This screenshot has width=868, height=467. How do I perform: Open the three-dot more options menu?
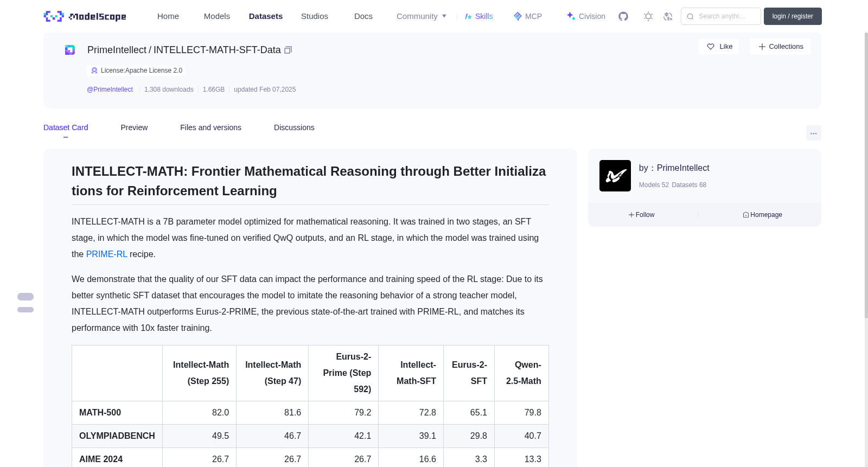(x=814, y=133)
